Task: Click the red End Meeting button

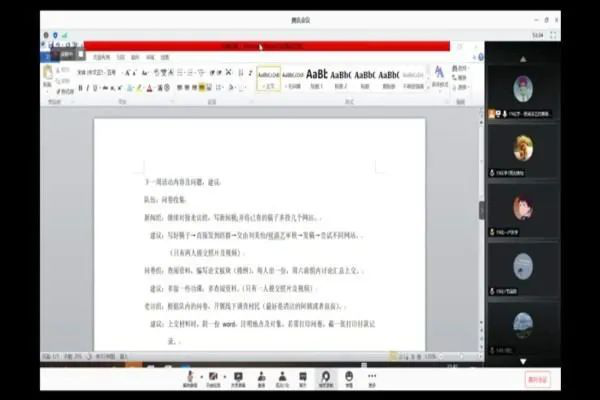Action: click(x=537, y=379)
